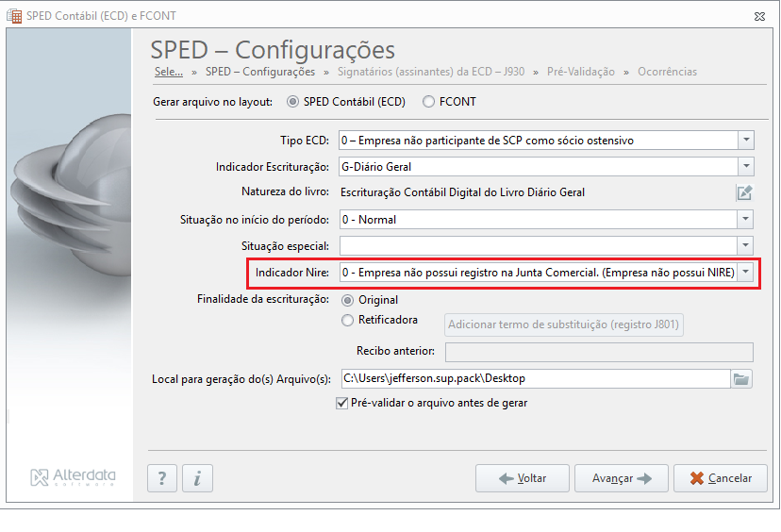This screenshot has width=781, height=532.
Task: Go to 'Sele...' breadcrumb step
Action: tap(168, 72)
